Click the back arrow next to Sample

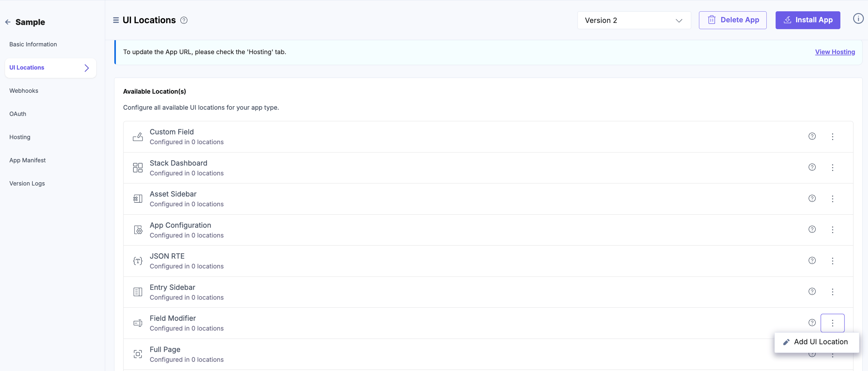(8, 22)
